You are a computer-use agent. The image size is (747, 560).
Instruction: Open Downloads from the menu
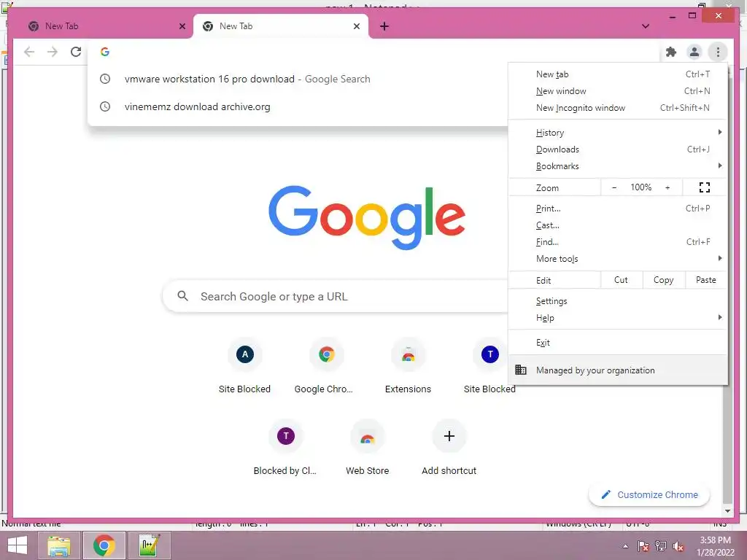coord(618,149)
